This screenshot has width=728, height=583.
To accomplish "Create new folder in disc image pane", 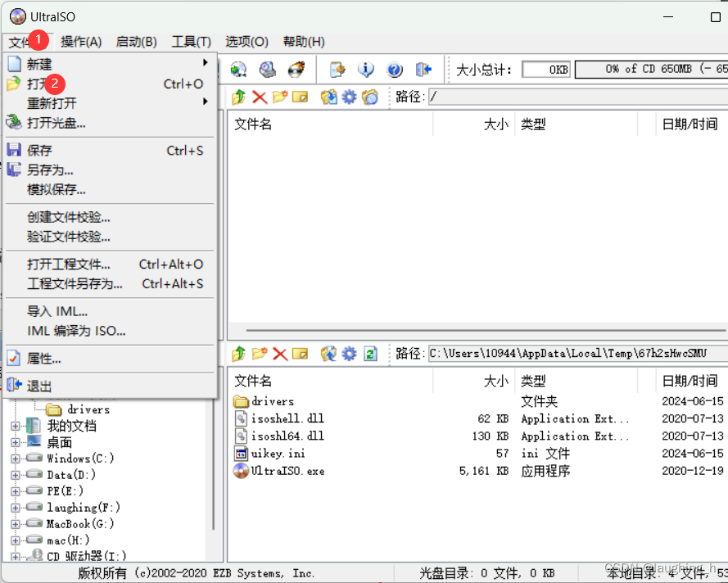I will pyautogui.click(x=280, y=97).
